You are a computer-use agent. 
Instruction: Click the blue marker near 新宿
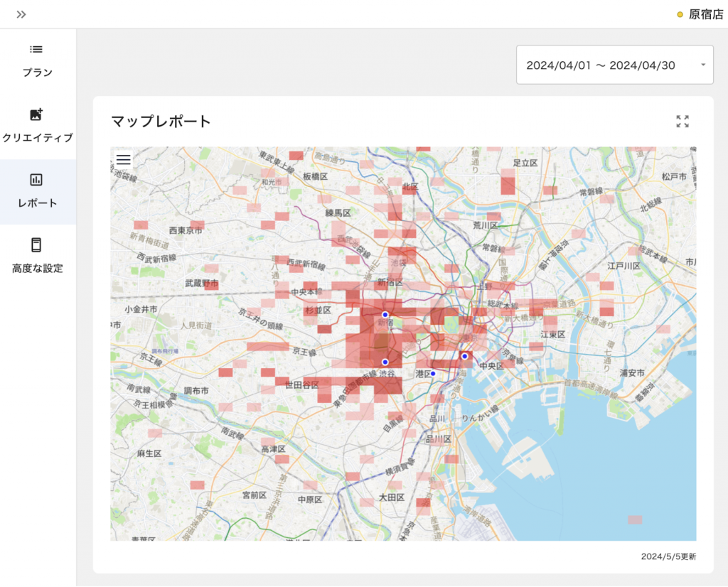pos(385,315)
